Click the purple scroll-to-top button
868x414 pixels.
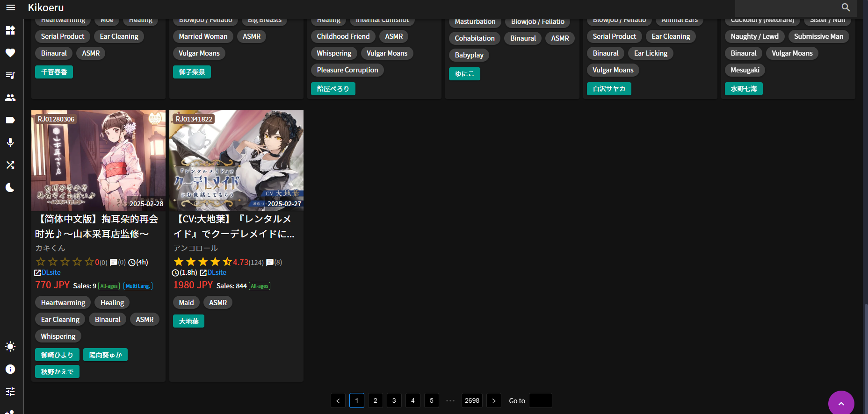click(x=841, y=403)
